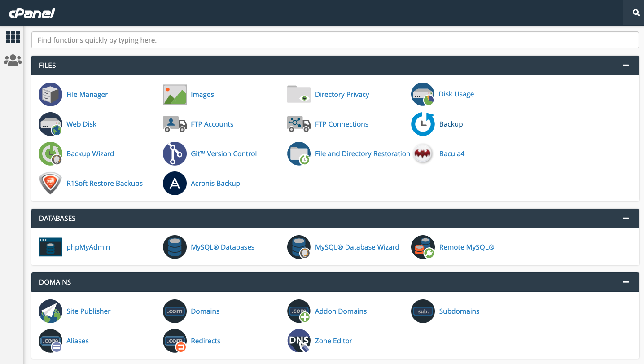Viewport: 644px width, 364px height.
Task: Click File and Directory Restoration icon
Action: [299, 153]
